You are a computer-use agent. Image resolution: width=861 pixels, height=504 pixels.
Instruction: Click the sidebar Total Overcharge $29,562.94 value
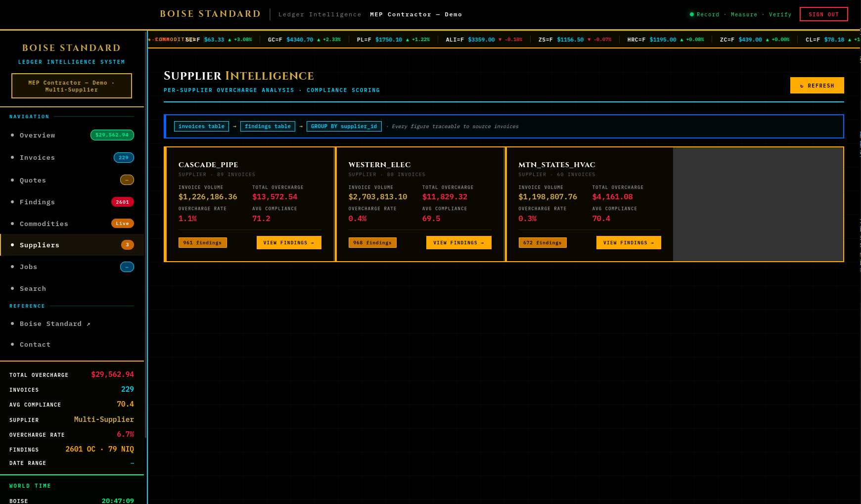coord(113,374)
